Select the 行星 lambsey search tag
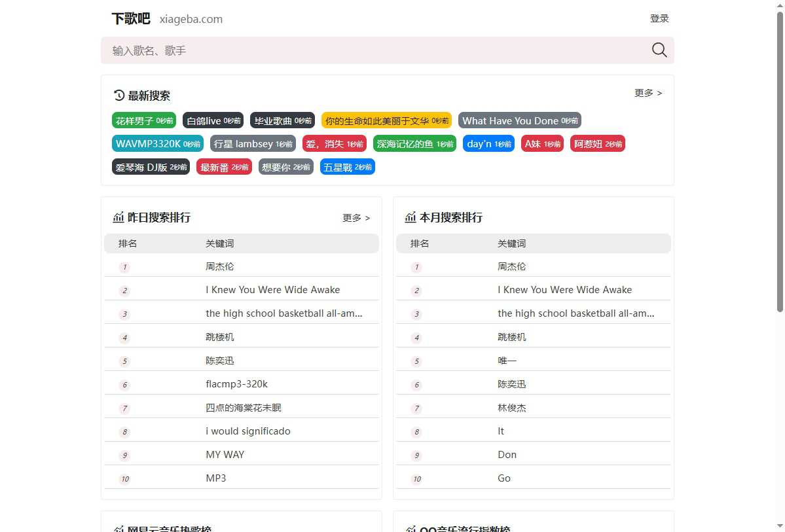This screenshot has width=785, height=532. pyautogui.click(x=253, y=144)
